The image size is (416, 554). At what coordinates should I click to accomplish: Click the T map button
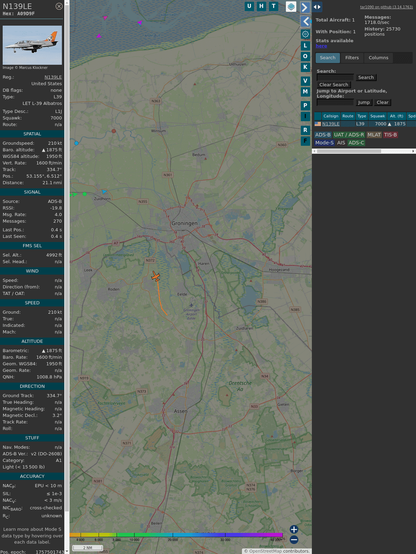click(x=273, y=6)
